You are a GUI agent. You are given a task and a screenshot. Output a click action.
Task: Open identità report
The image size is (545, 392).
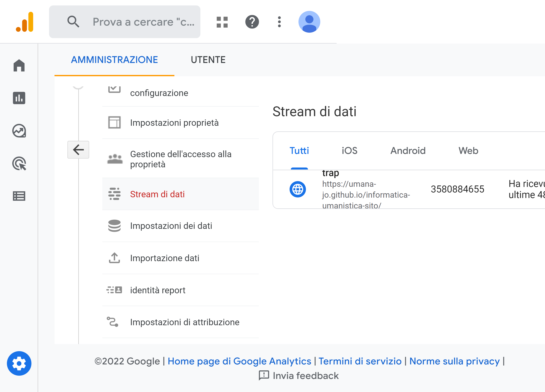[180, 290]
